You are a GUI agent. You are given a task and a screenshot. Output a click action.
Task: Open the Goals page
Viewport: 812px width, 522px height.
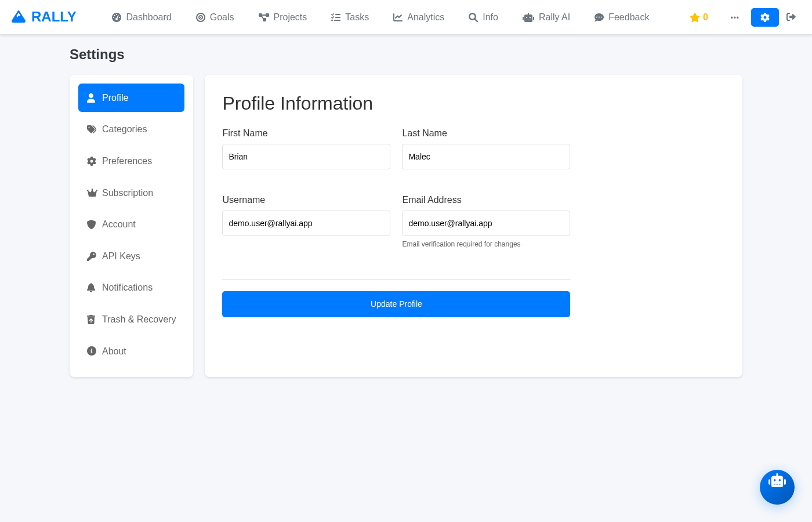pyautogui.click(x=215, y=17)
